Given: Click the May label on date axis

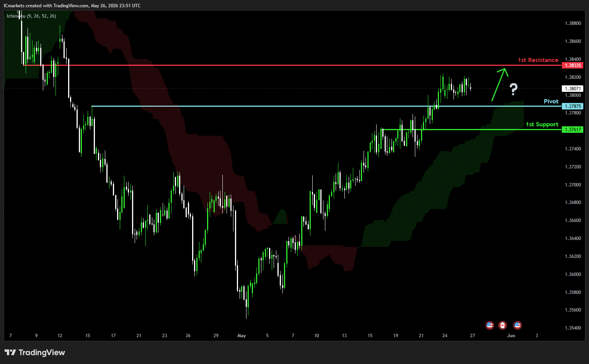Looking at the screenshot, I should coord(241,336).
